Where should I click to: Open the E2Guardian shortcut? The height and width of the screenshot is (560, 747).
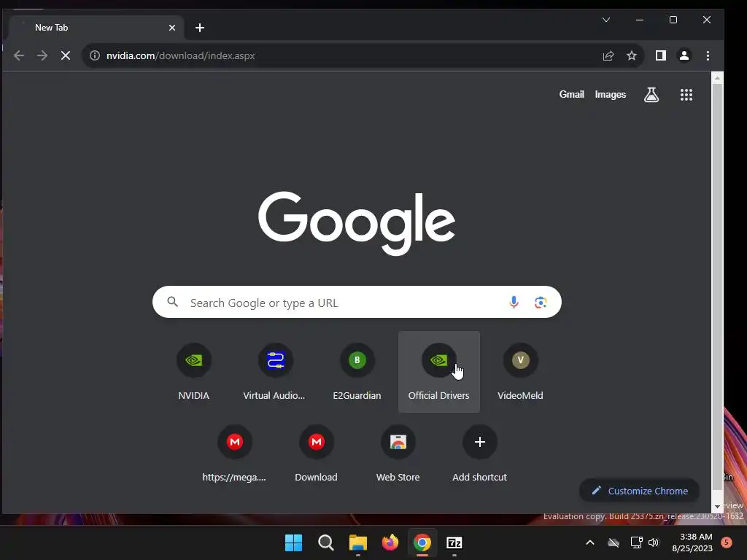(x=357, y=372)
